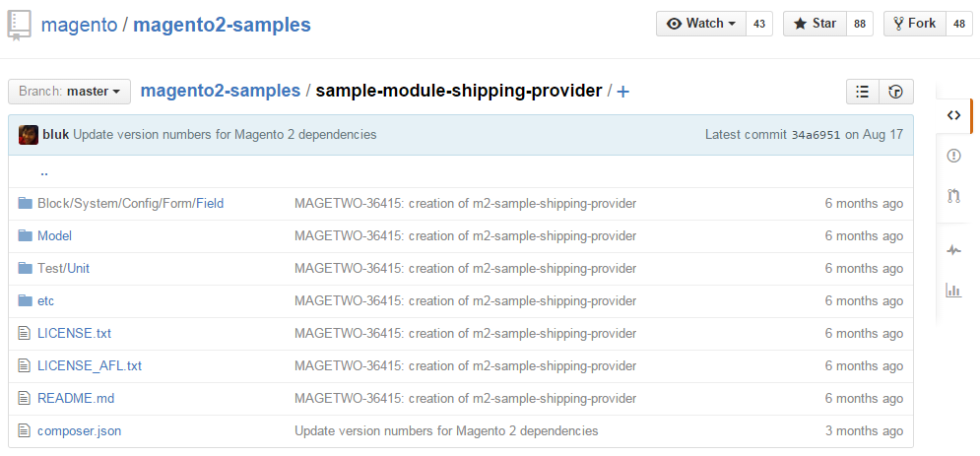The width and height of the screenshot is (980, 456).
Task: Open the Graphs bar chart icon
Action: click(953, 290)
